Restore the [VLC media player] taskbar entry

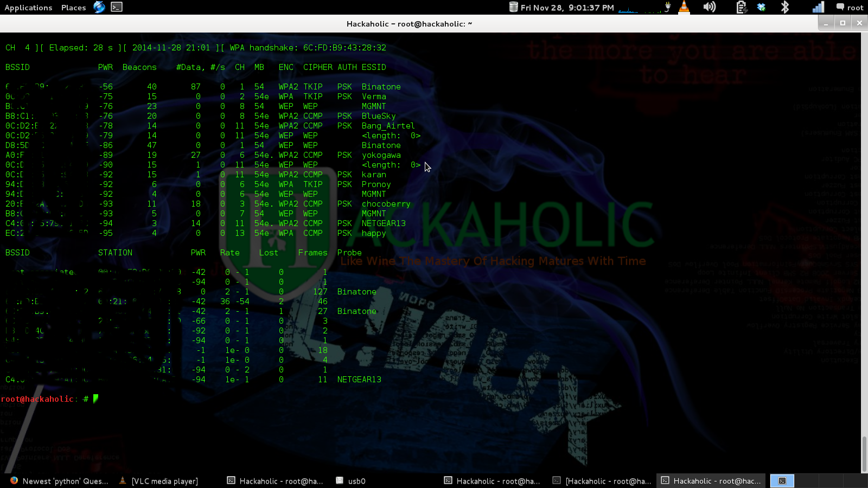click(x=158, y=481)
